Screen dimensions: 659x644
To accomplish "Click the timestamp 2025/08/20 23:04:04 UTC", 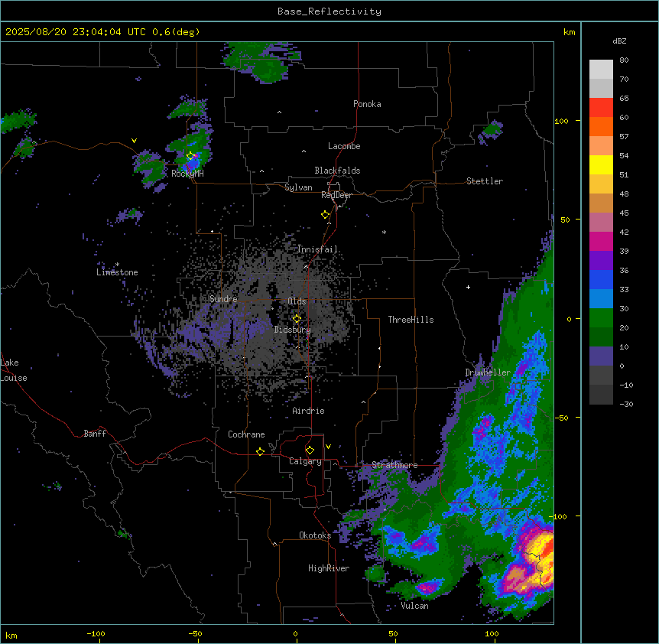I will coord(76,32).
